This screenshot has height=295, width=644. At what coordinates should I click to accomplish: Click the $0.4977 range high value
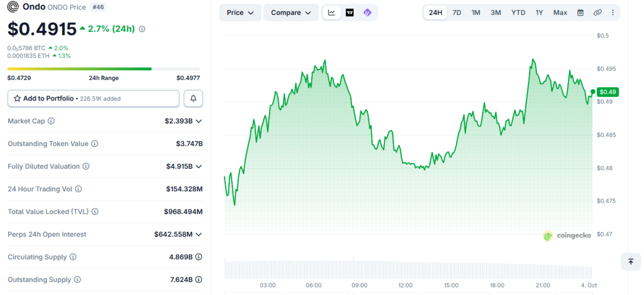tap(188, 78)
